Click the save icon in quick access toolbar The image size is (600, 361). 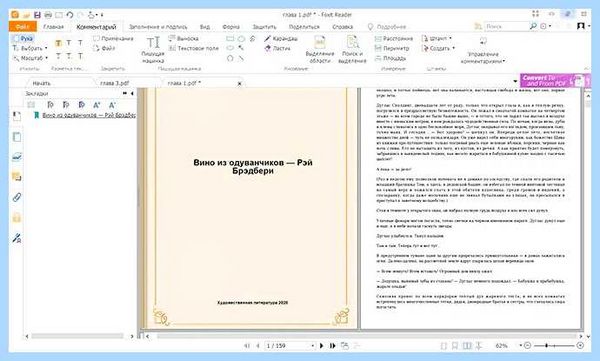[x=37, y=15]
